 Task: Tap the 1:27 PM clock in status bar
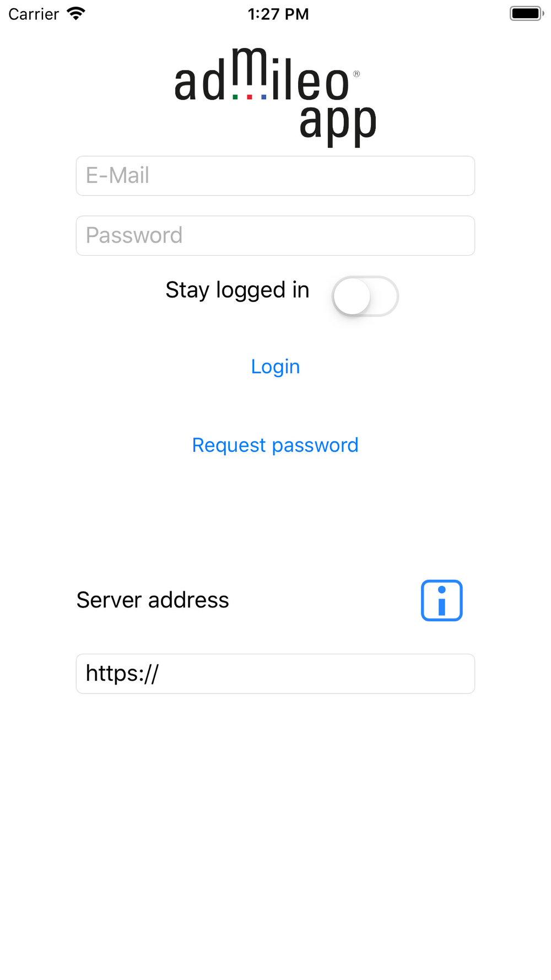click(278, 14)
